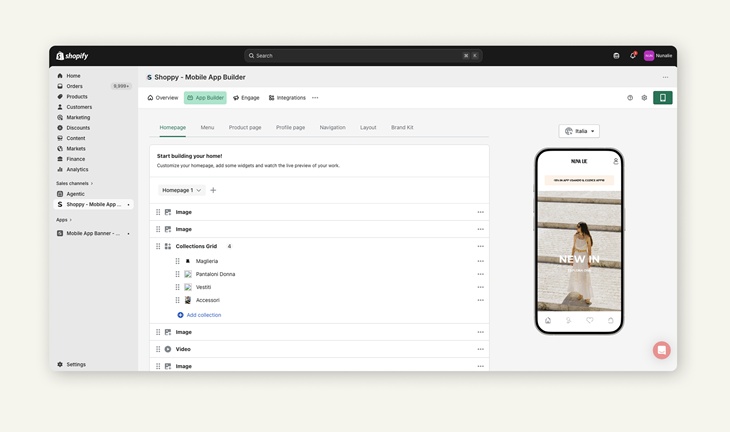
Task: Open Integrations tab
Action: [287, 98]
